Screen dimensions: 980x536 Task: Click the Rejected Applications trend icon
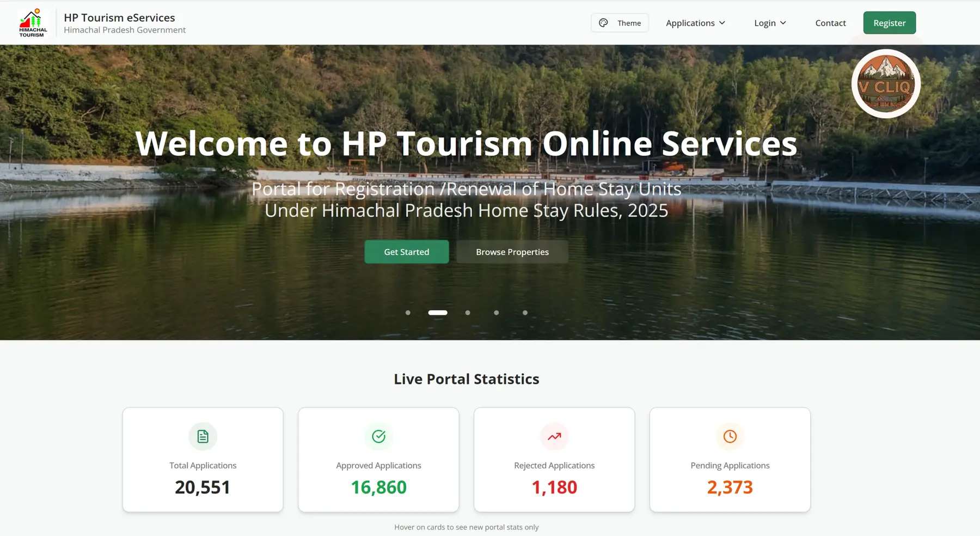point(554,436)
